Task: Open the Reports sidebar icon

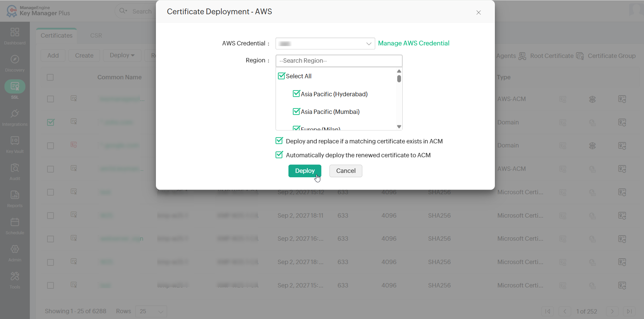Action: [15, 195]
